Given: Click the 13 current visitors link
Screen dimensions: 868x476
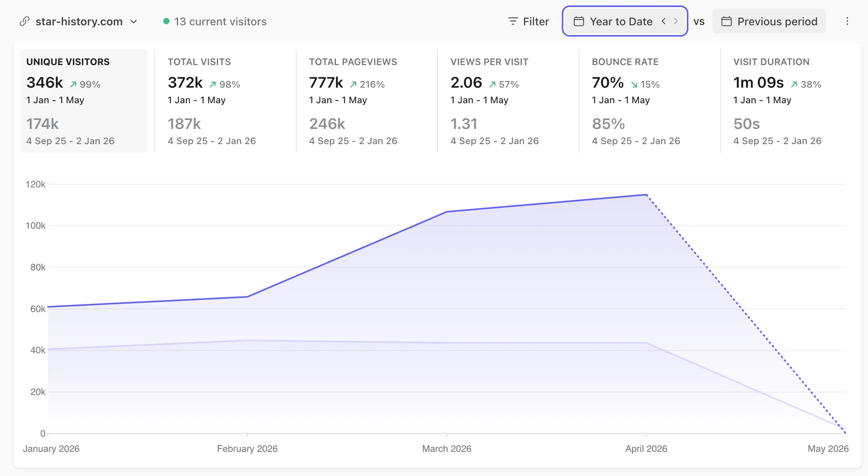Looking at the screenshot, I should point(220,22).
